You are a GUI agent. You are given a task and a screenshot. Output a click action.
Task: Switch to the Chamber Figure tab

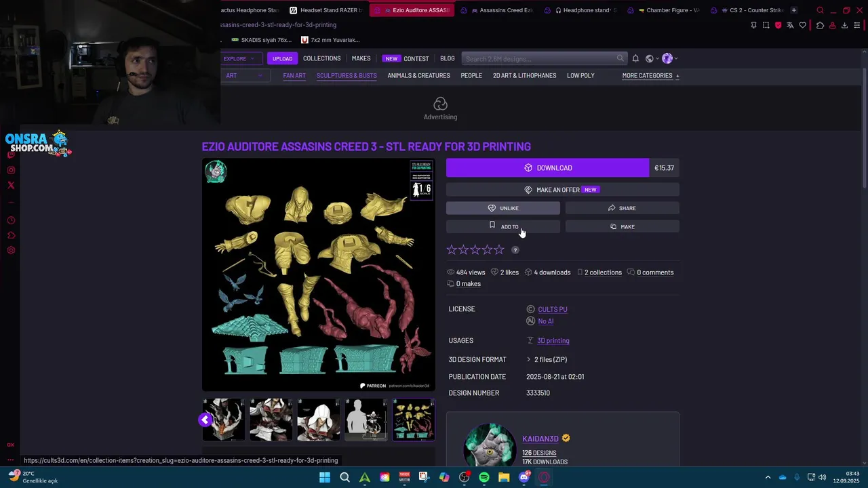coord(664,10)
